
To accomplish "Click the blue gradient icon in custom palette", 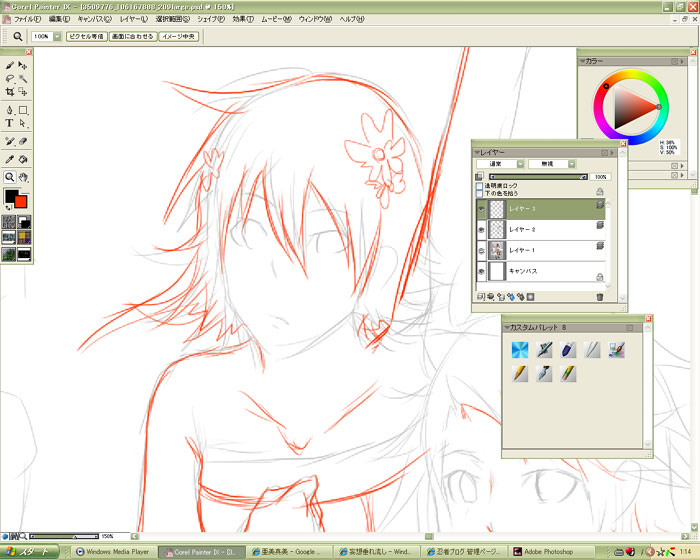I will point(520,350).
